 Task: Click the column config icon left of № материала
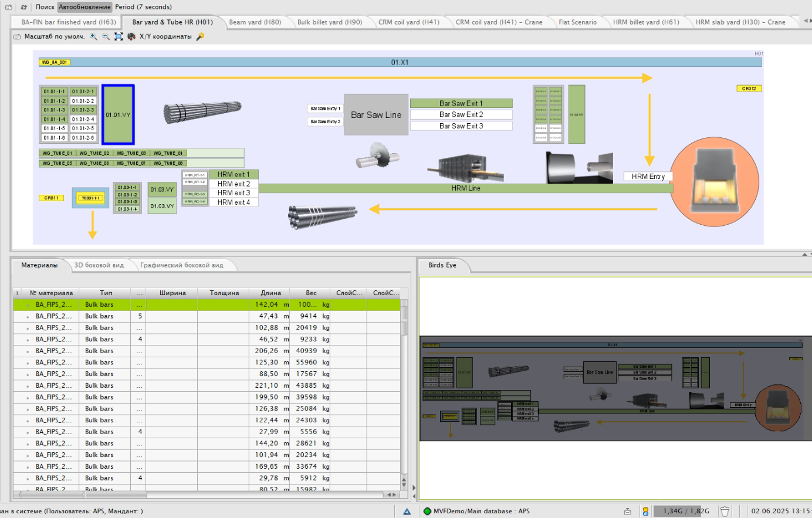pyautogui.click(x=17, y=293)
